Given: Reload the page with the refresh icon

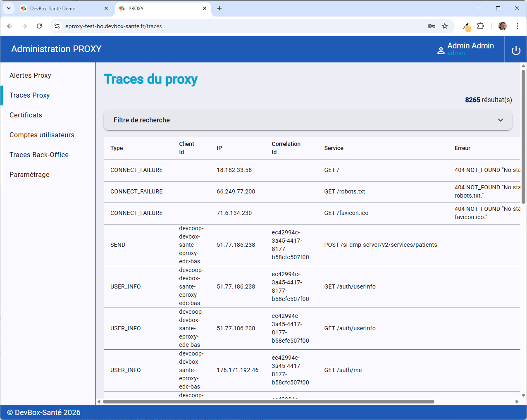Looking at the screenshot, I should (39, 26).
